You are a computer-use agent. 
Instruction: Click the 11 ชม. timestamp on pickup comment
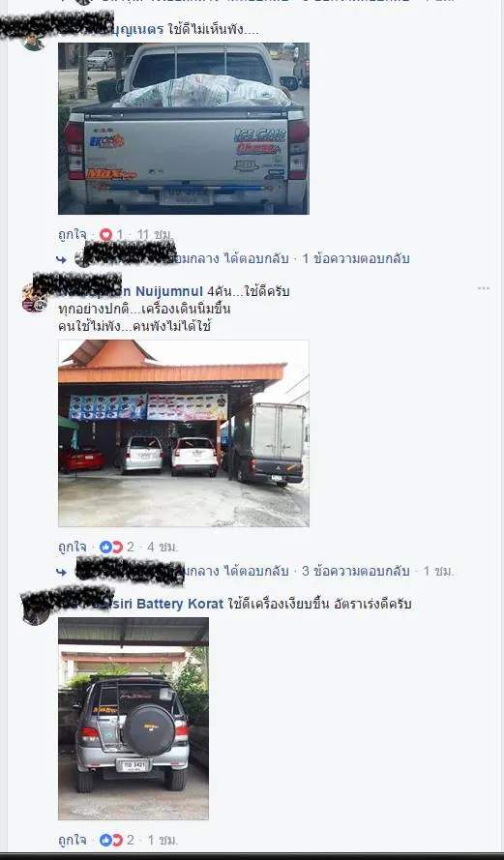tap(155, 235)
